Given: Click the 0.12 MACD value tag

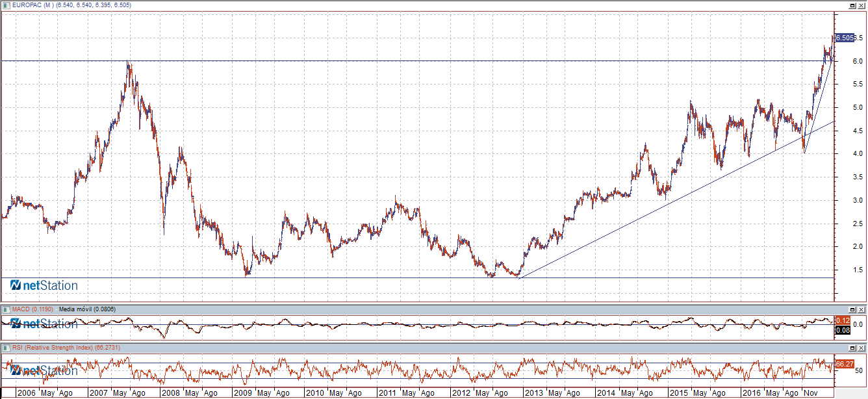Looking at the screenshot, I should 842,321.
